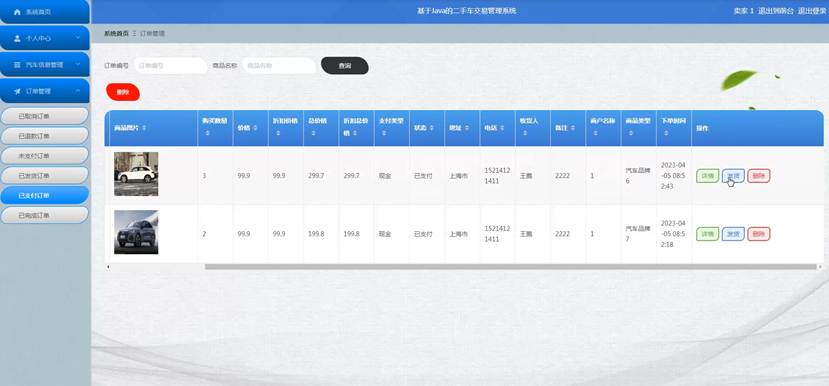Click the grid icon beside 汽车信息管理
This screenshot has width=829, height=386.
(17, 65)
